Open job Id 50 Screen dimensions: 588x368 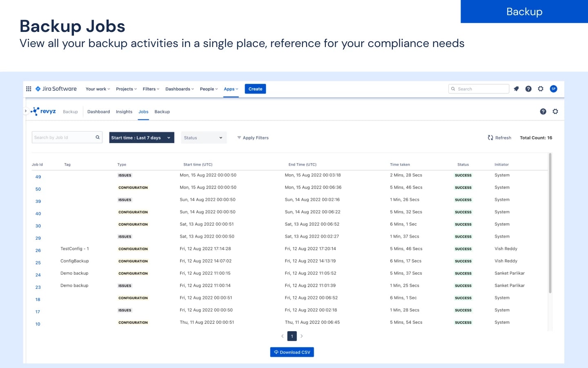(x=38, y=189)
